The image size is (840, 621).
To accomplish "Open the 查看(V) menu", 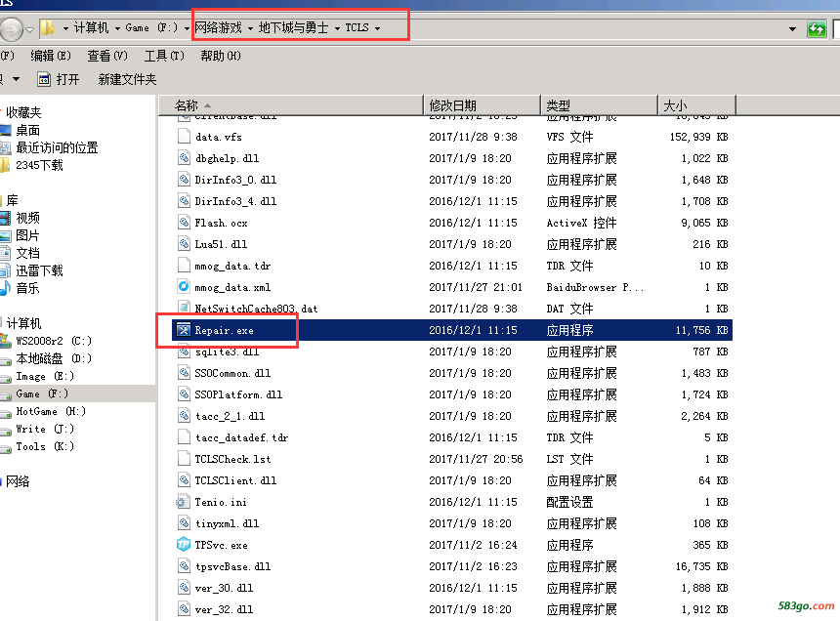I will (x=107, y=56).
